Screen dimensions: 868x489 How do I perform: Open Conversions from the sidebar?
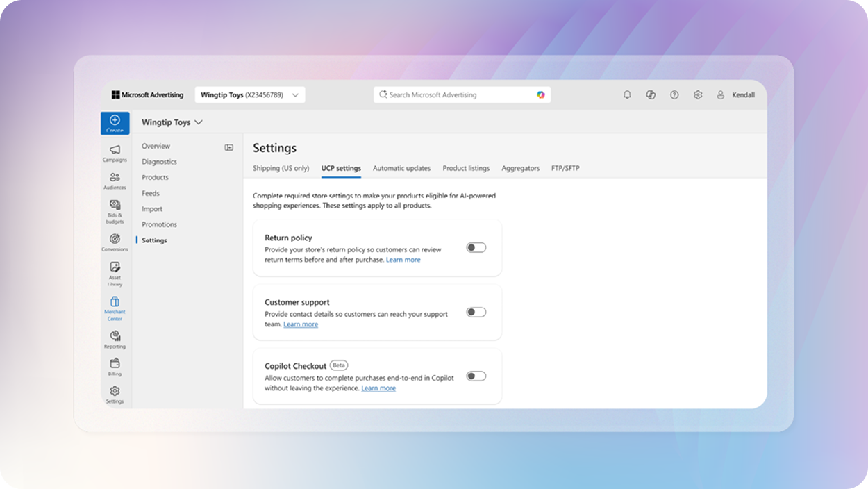point(115,242)
